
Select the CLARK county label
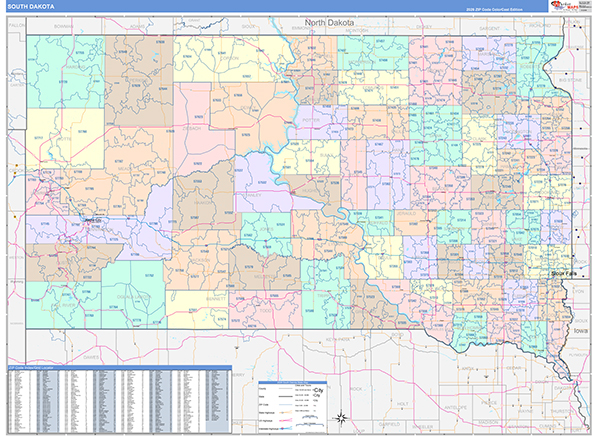pos(479,139)
